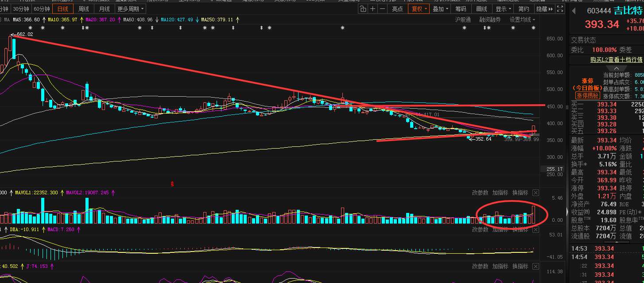
Task: Click 加指标 in volume panel
Action: (500, 193)
